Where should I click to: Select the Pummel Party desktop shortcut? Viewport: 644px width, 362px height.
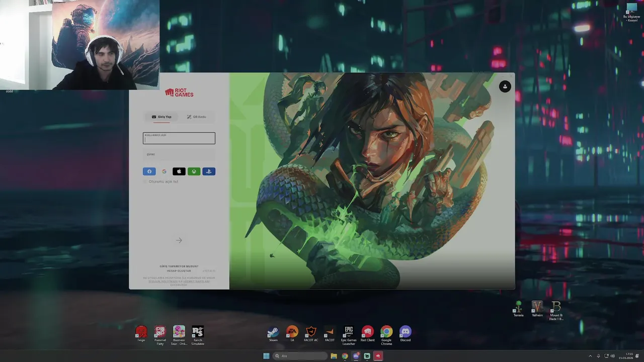[160, 335]
